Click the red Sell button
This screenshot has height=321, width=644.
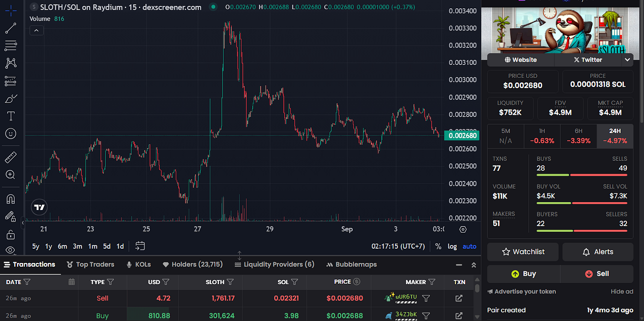click(x=597, y=274)
